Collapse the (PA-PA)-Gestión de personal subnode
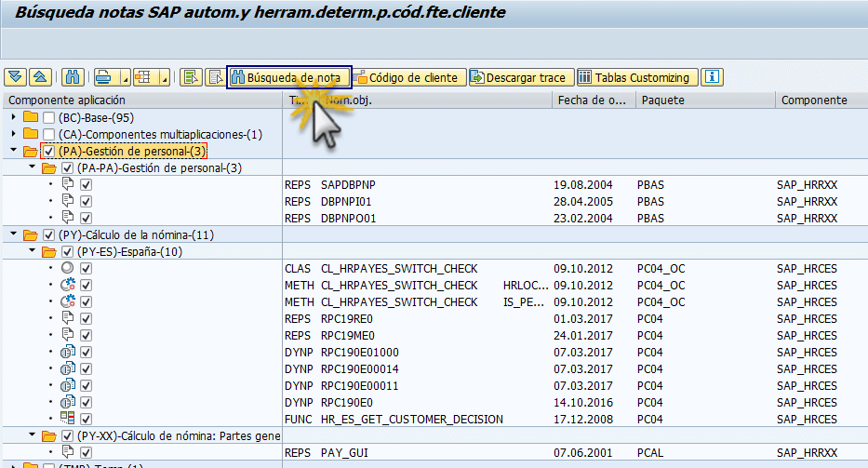 point(33,167)
